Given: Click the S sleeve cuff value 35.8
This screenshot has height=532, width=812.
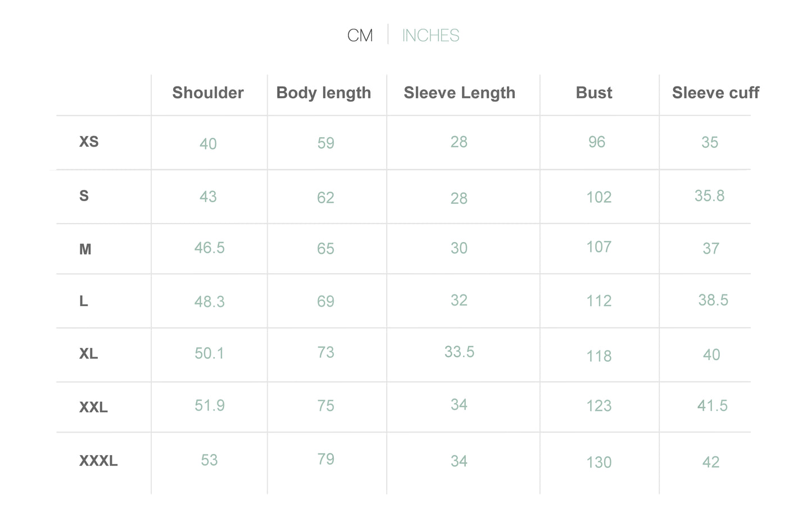Looking at the screenshot, I should click(x=710, y=195).
